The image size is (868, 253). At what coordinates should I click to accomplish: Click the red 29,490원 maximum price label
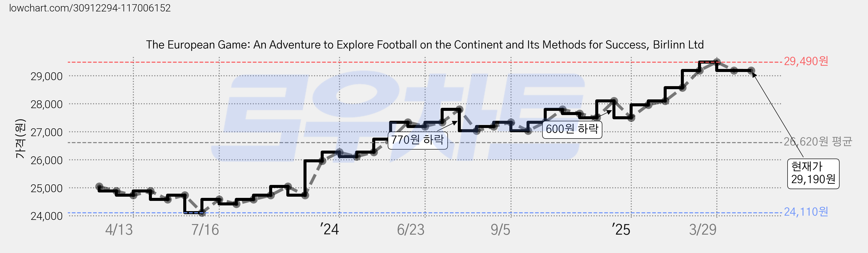[x=806, y=61]
